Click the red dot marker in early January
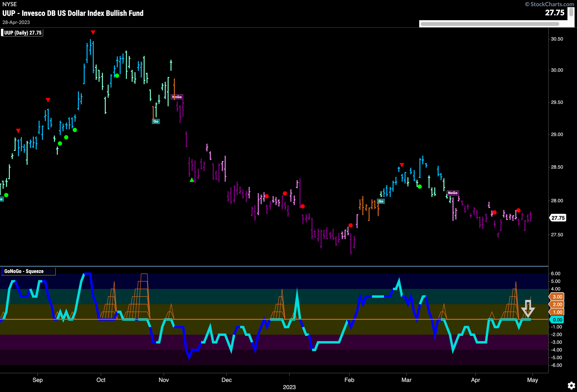 [302, 206]
